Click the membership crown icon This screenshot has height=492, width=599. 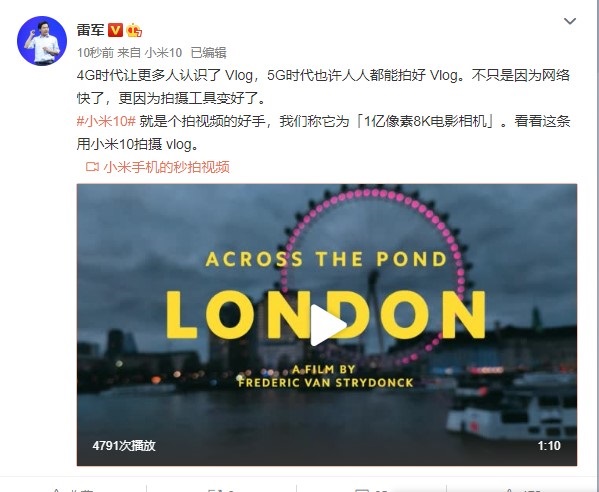pyautogui.click(x=134, y=30)
